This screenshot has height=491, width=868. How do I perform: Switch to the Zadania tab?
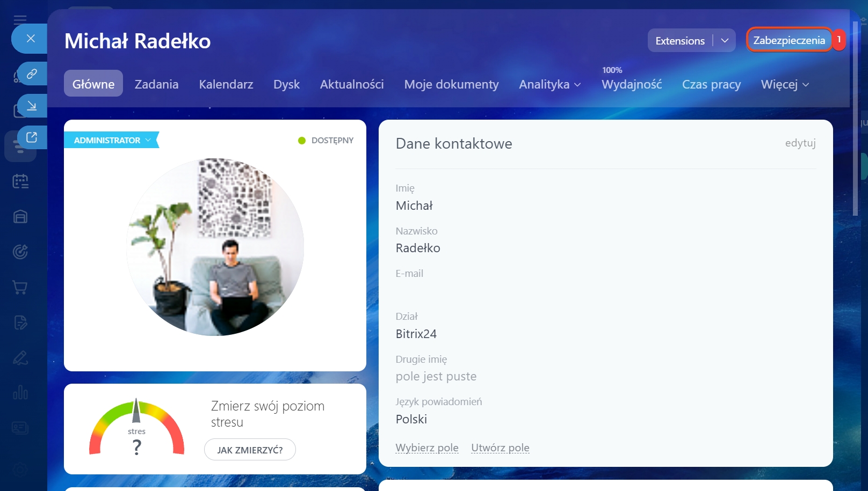pos(156,84)
